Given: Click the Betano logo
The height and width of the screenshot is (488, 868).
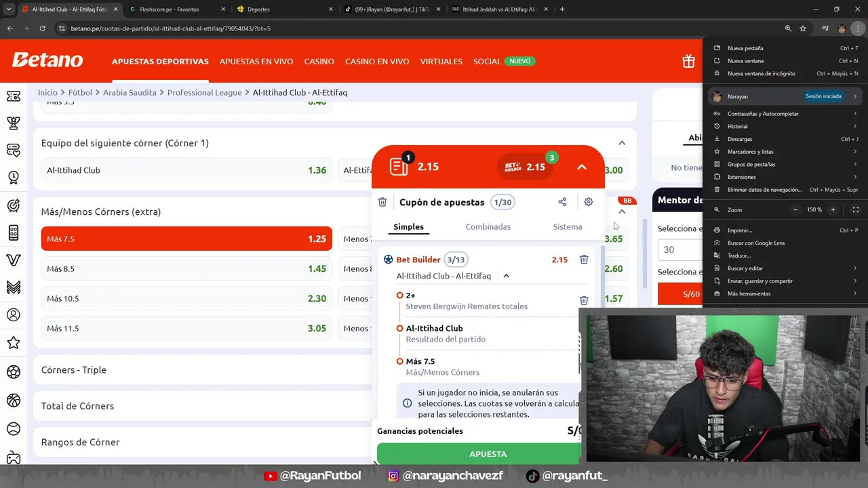Looking at the screenshot, I should tap(47, 60).
